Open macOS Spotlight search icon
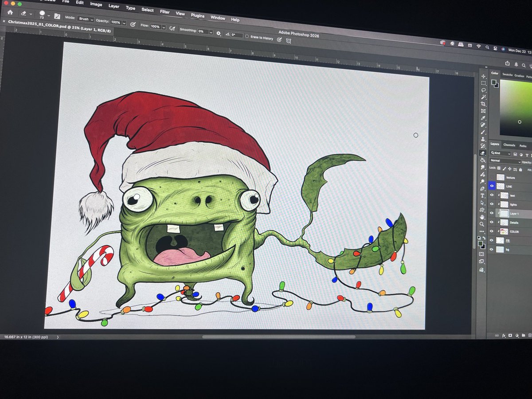Image resolution: width=532 pixels, height=399 pixels. 487,47
